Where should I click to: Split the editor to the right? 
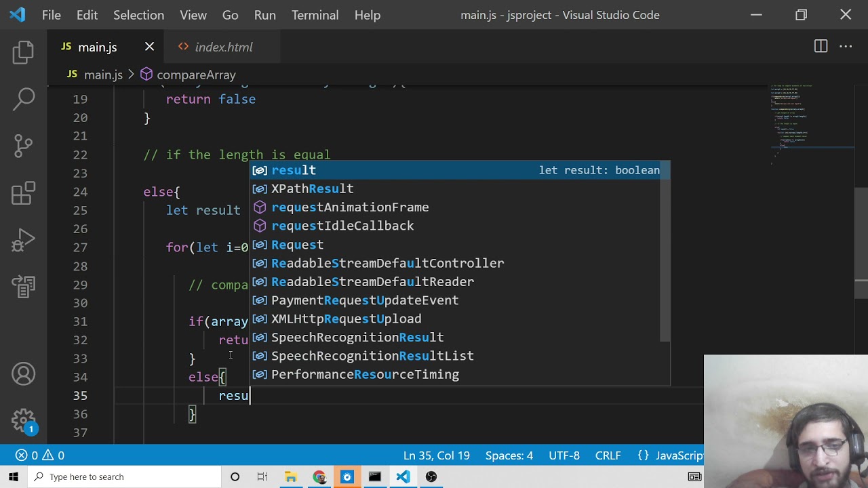point(821,47)
